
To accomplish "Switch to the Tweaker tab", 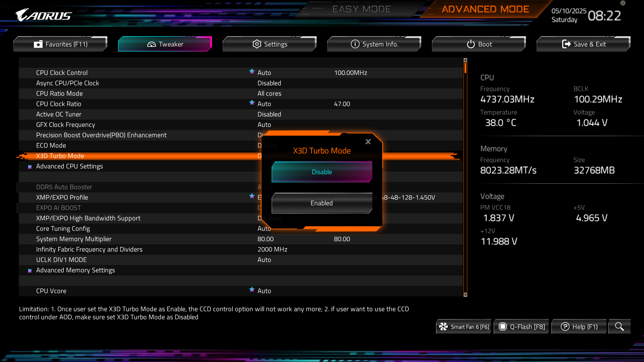I will (x=165, y=44).
